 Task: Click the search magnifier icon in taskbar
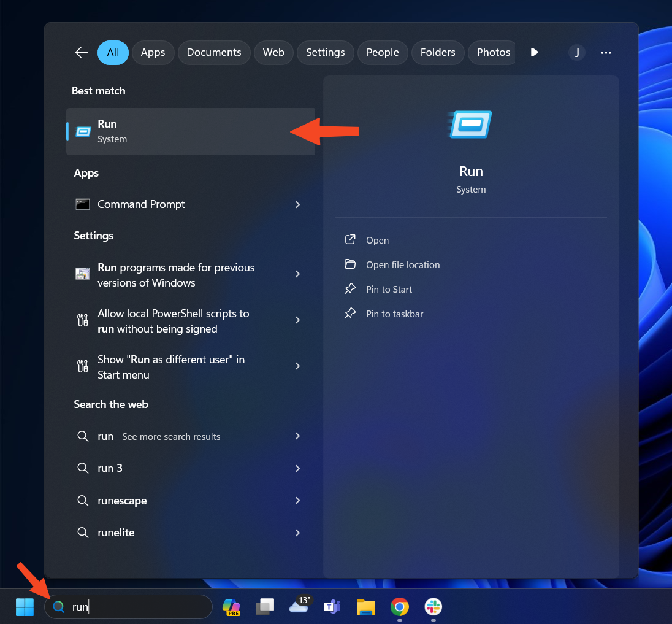(x=58, y=606)
